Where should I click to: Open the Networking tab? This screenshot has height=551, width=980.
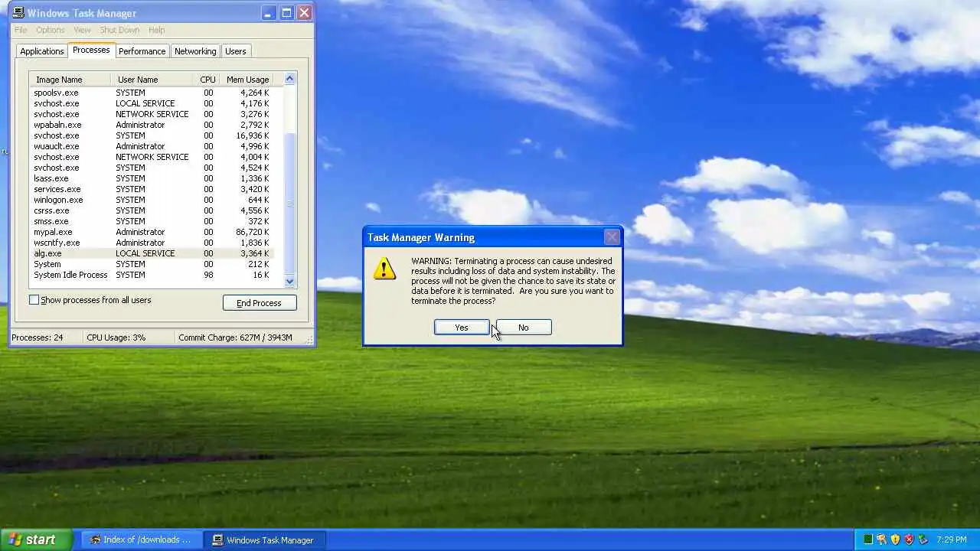(195, 51)
